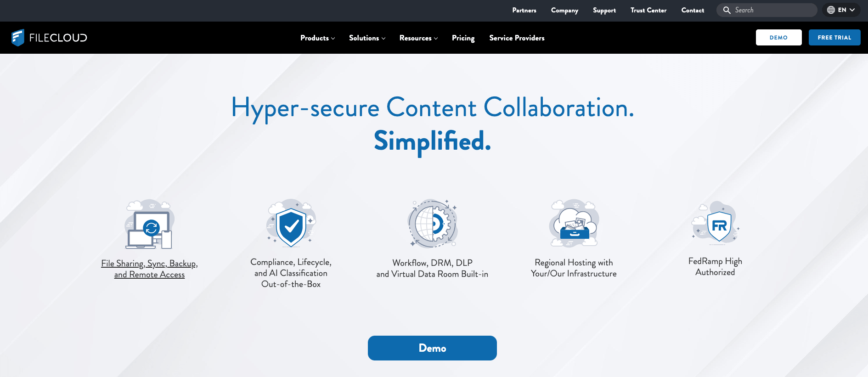
Task: Expand the Resources dropdown menu
Action: (x=419, y=38)
